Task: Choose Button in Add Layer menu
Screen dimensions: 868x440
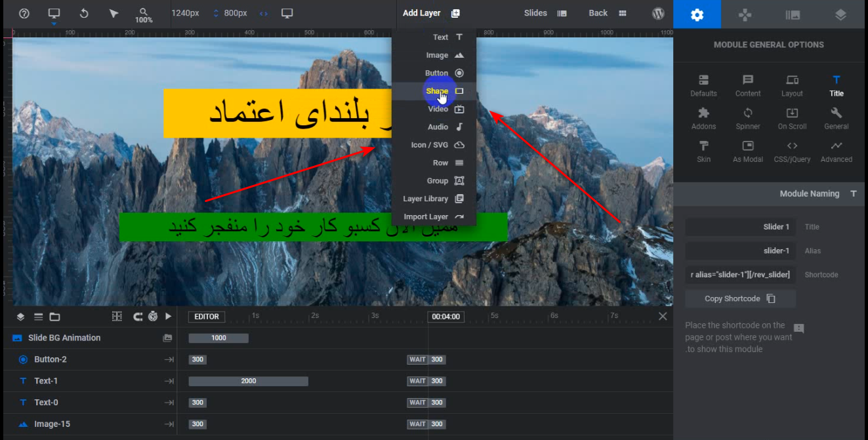Action: (434, 73)
